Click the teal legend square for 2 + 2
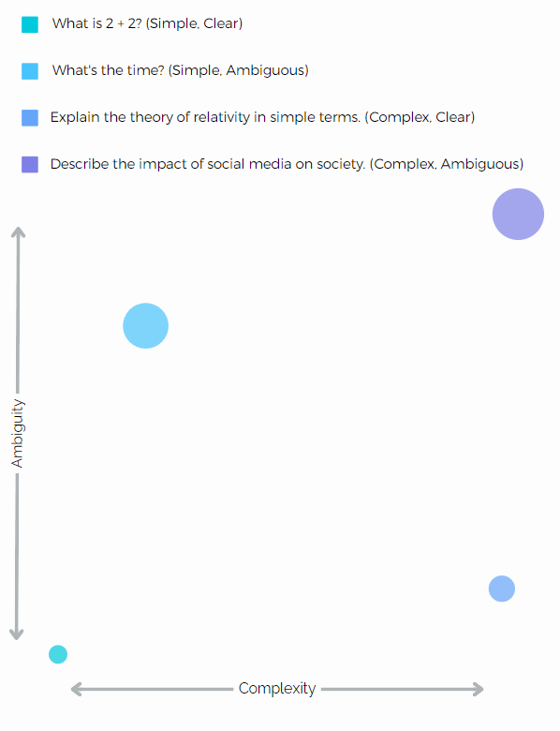560x731 pixels. pos(30,24)
